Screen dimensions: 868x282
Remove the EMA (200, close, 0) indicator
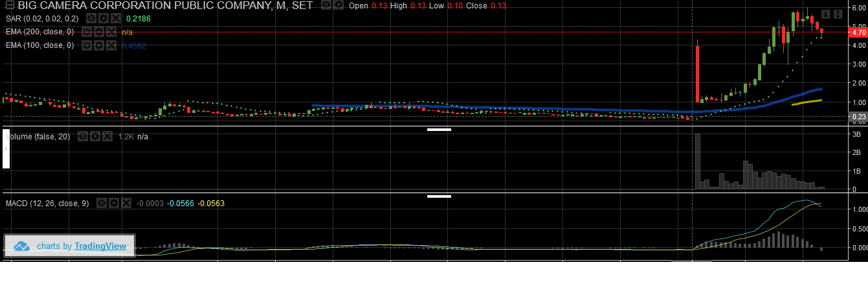point(111,32)
